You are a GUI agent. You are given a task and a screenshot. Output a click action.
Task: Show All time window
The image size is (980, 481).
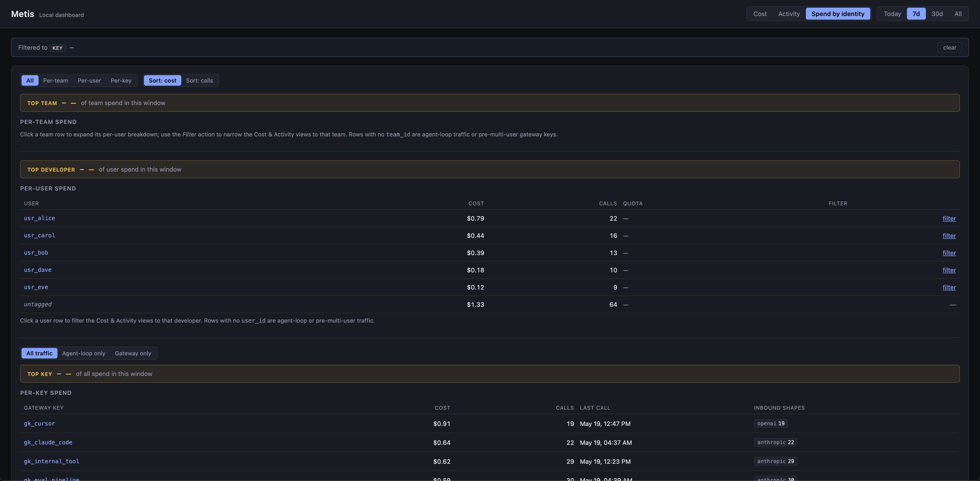958,14
